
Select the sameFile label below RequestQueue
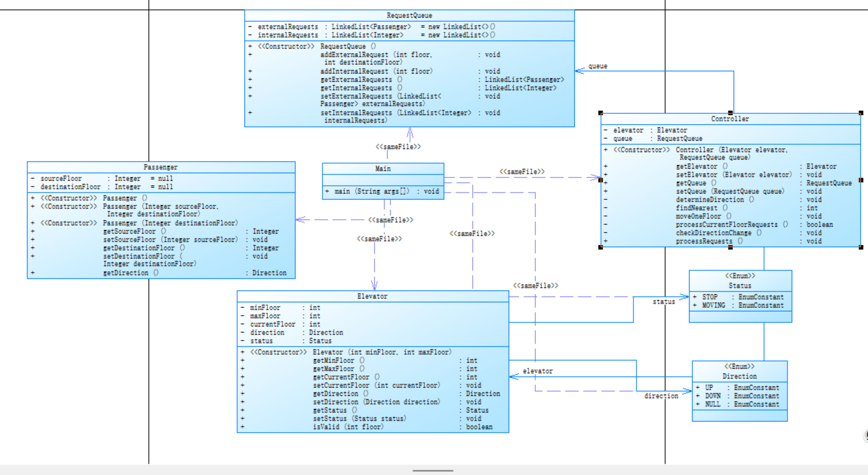(398, 147)
